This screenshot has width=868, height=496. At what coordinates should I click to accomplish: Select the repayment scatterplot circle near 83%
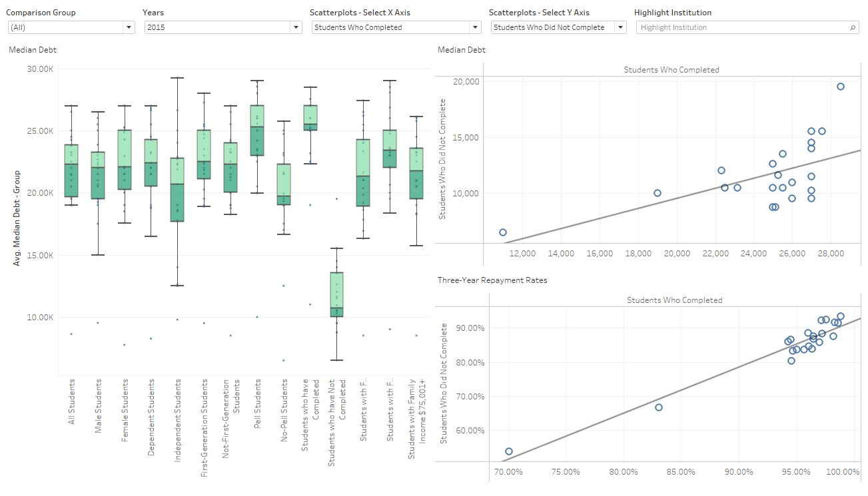tap(659, 407)
